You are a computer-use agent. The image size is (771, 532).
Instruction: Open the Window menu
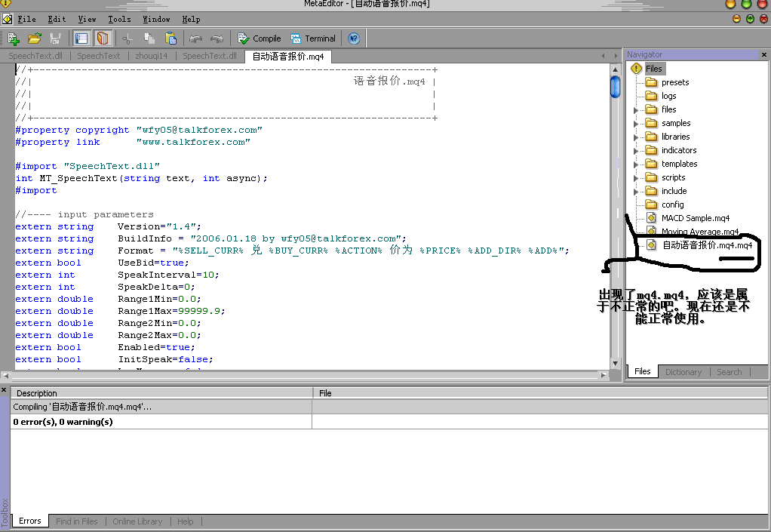[156, 19]
